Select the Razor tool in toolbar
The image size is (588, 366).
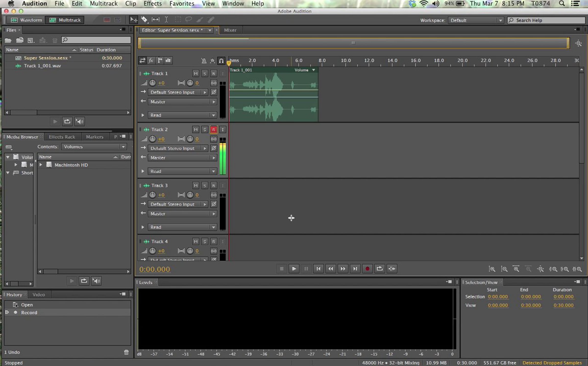[144, 20]
